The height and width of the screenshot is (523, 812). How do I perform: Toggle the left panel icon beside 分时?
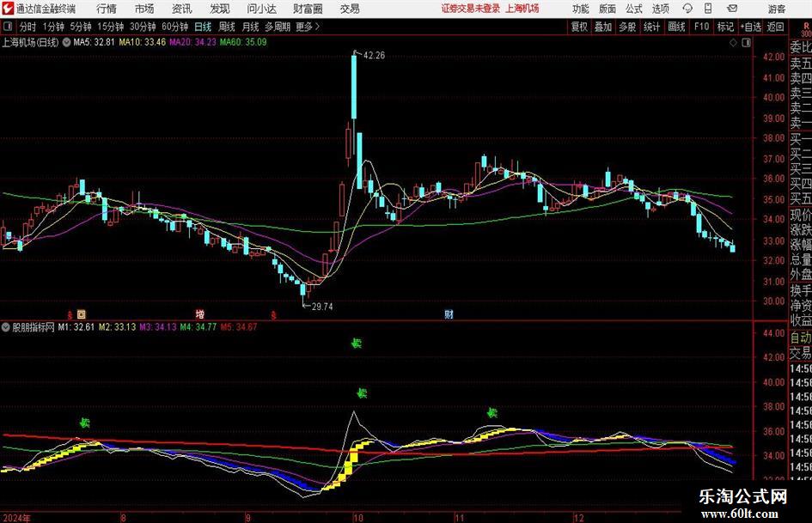click(x=8, y=27)
